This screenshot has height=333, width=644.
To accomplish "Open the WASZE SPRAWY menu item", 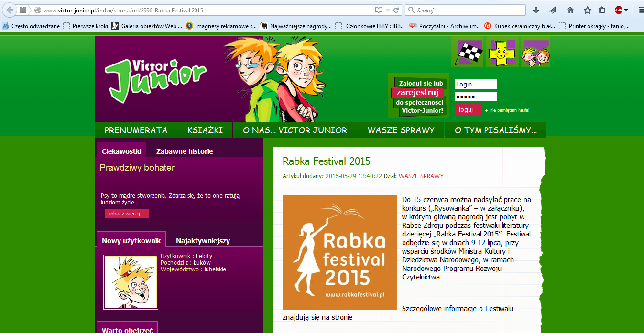I will coord(401,130).
